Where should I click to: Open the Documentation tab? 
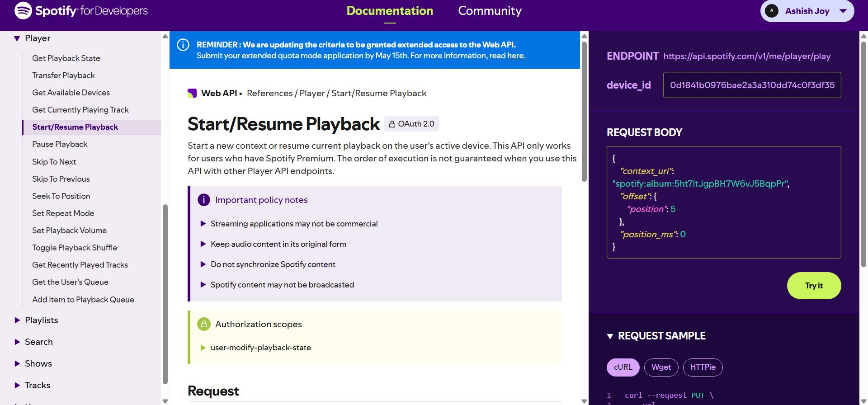(x=390, y=11)
